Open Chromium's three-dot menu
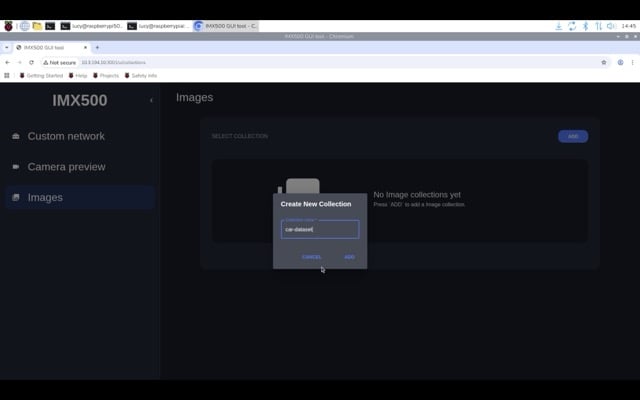This screenshot has height=400, width=640. (633, 62)
